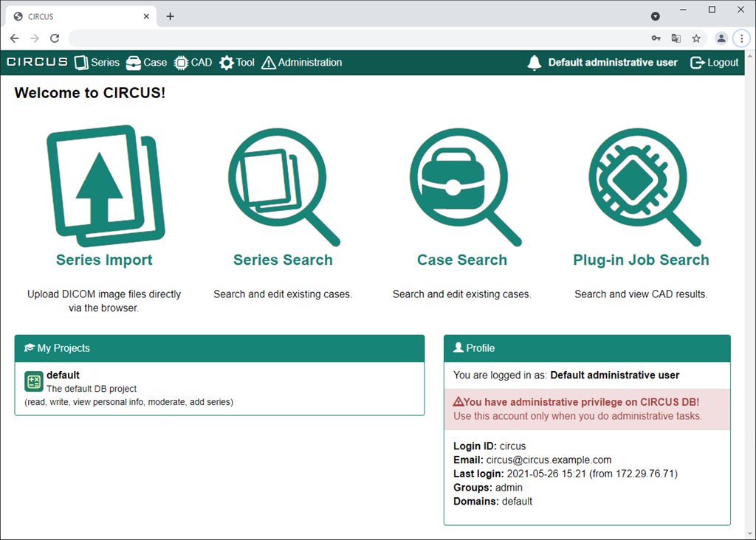The image size is (756, 540).
Task: Click the browser address bar
Action: (x=354, y=38)
